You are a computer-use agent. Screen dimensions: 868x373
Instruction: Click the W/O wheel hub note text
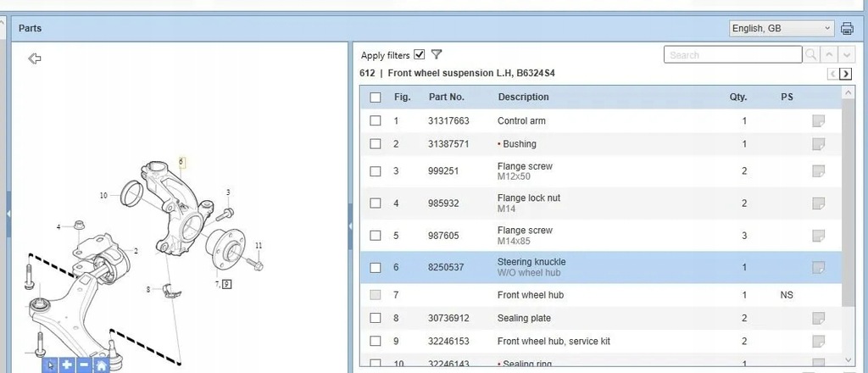click(x=529, y=273)
